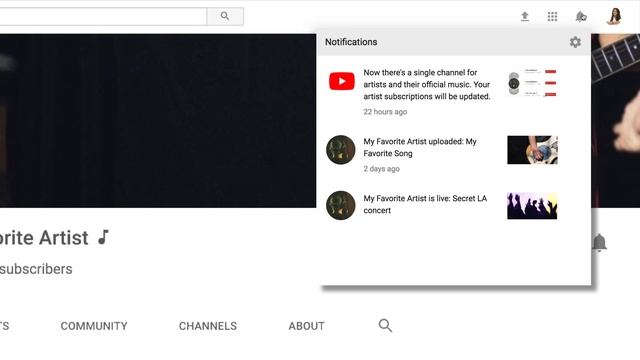Click artist avatar beside uploaded My Favorite Song
This screenshot has height=360, width=640.
point(341,150)
